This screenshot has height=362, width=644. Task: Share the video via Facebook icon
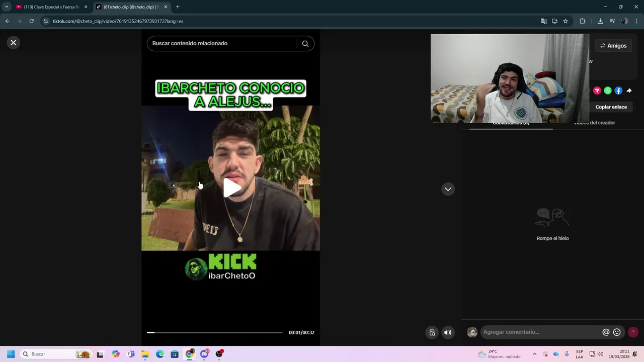(618, 91)
